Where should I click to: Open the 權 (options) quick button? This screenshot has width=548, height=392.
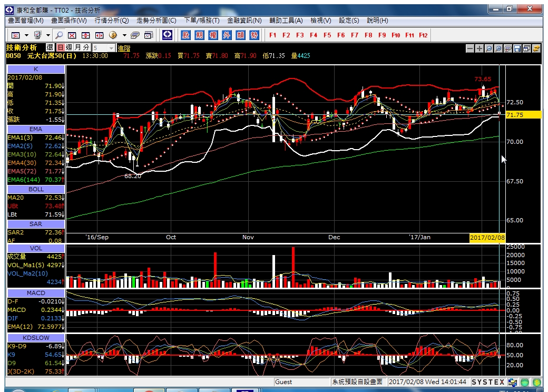213,35
